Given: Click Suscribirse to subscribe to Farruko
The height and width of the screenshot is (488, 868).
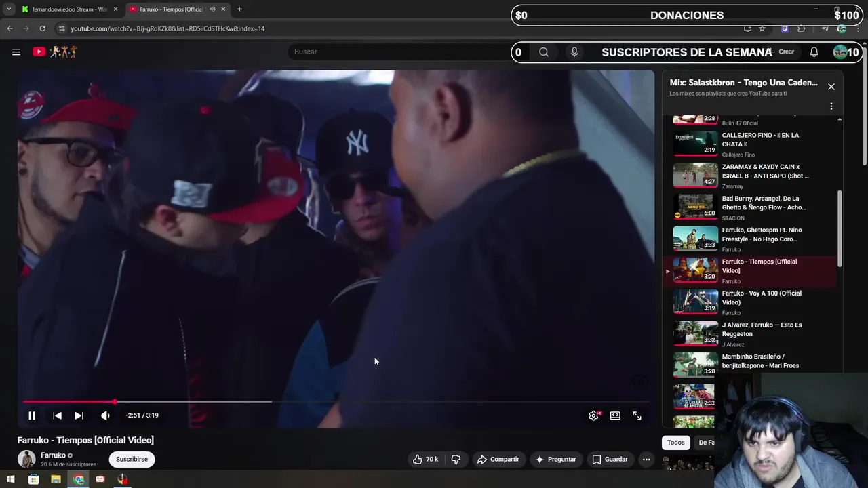Looking at the screenshot, I should point(132,459).
